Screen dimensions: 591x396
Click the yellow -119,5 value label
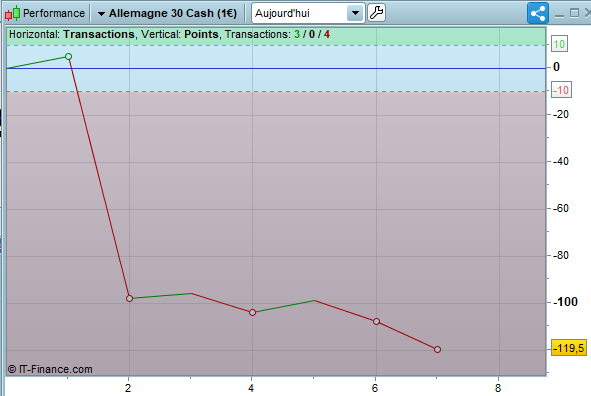(x=569, y=348)
